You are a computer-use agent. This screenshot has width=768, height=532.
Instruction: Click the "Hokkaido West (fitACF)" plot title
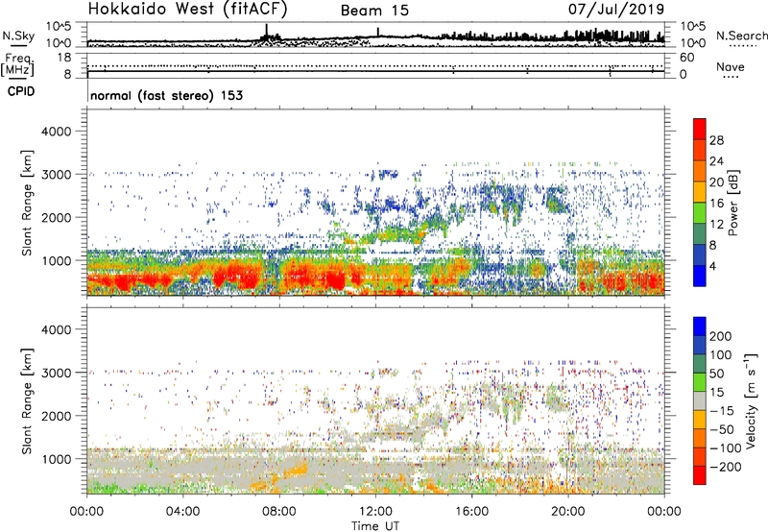[x=187, y=9]
